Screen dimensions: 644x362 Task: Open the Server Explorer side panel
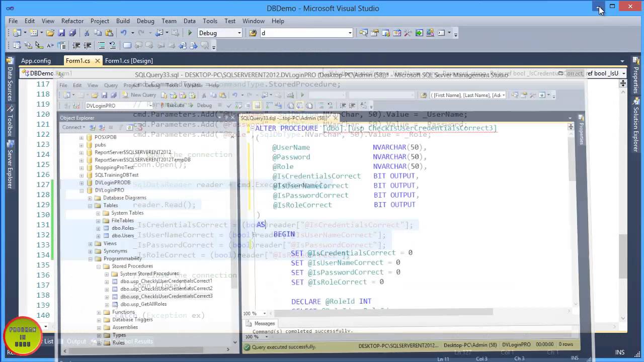tap(10, 164)
